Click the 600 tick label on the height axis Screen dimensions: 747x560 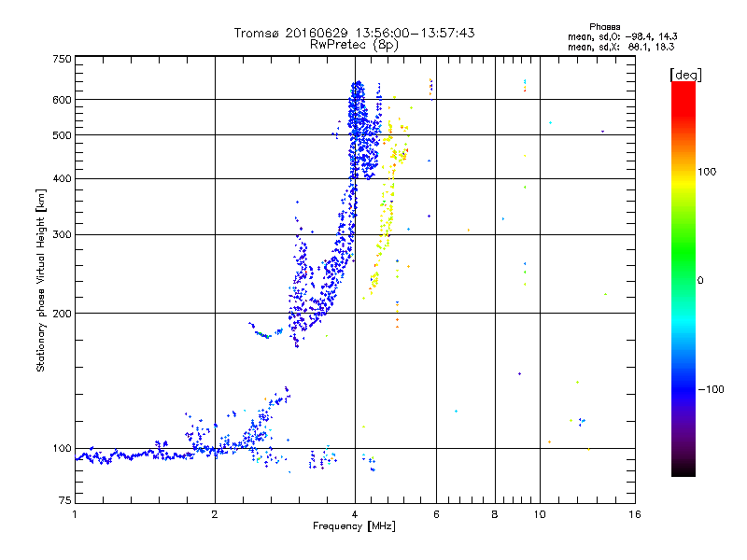(x=62, y=100)
